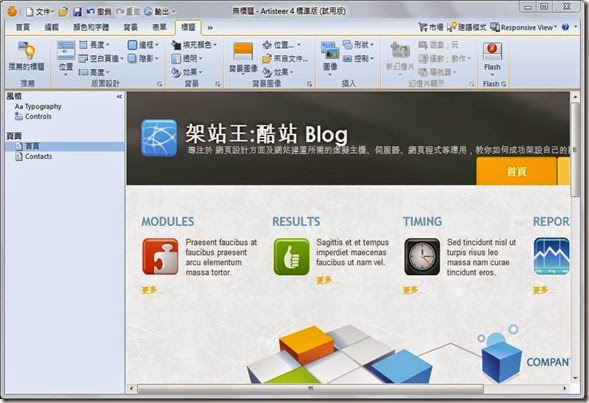The height and width of the screenshot is (403, 589).
Task: Open the 形狀 shapes dropdown
Action: click(358, 45)
